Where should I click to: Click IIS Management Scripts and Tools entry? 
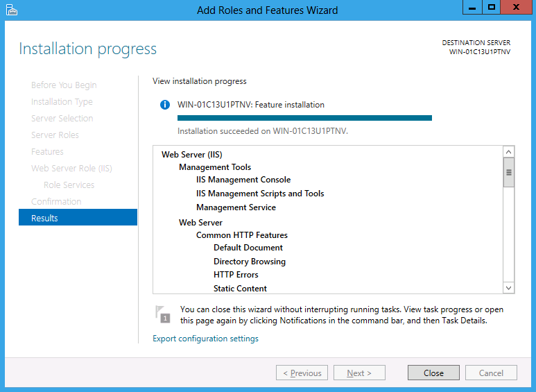260,194
